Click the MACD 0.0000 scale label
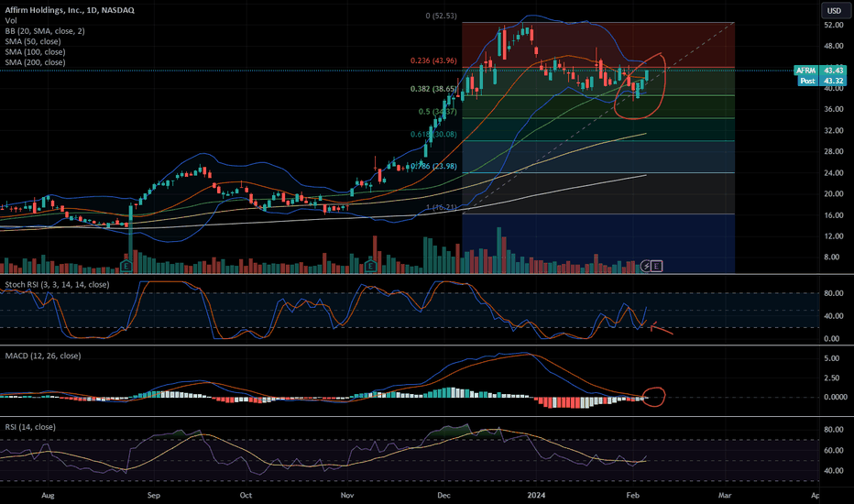Image resolution: width=854 pixels, height=504 pixels. (835, 397)
